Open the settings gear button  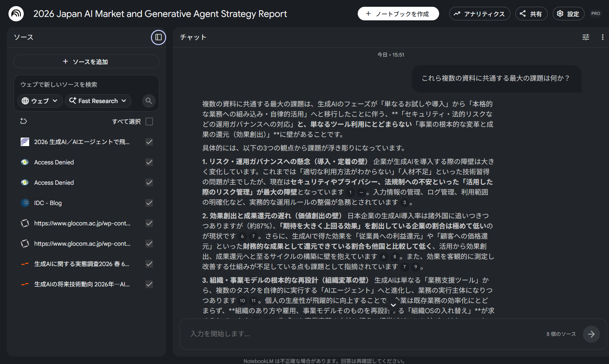tap(568, 14)
